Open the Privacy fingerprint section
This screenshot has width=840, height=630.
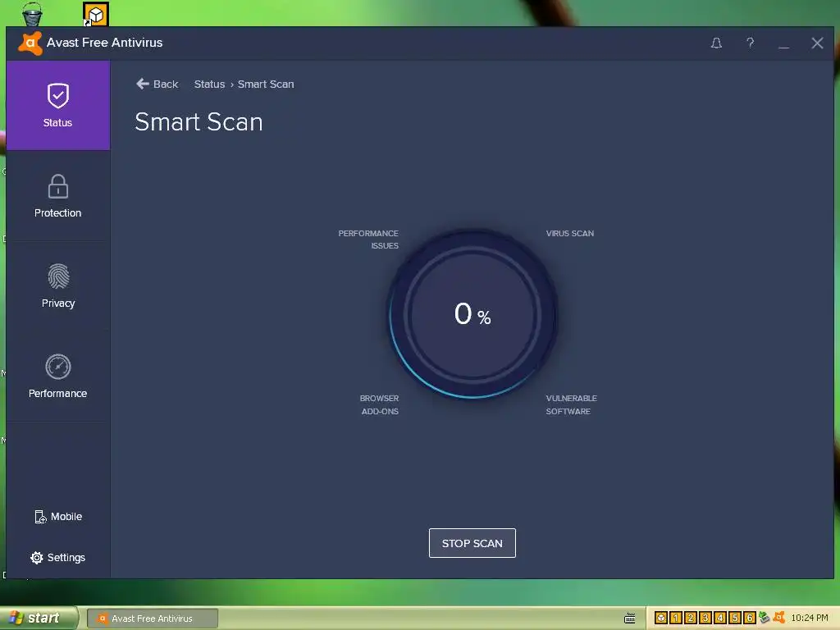[58, 286]
